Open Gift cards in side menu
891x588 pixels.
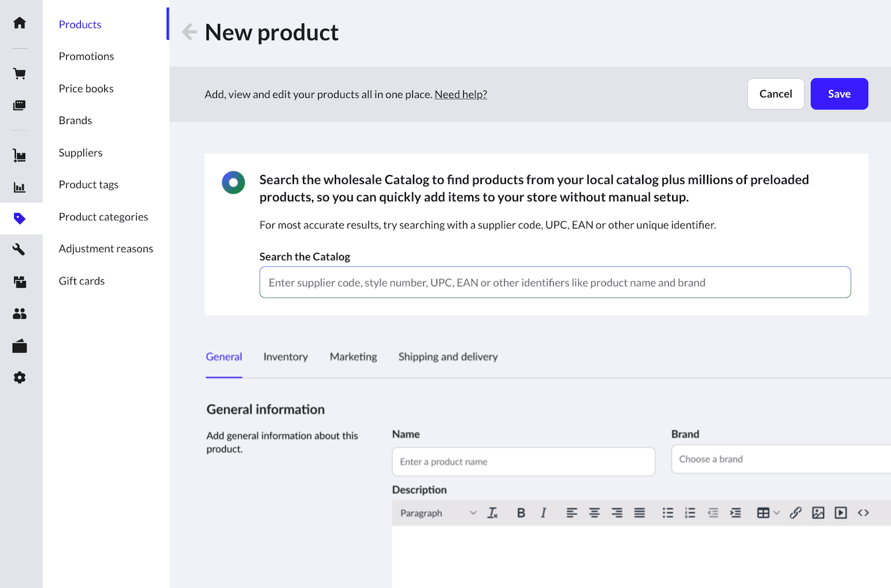[81, 281]
